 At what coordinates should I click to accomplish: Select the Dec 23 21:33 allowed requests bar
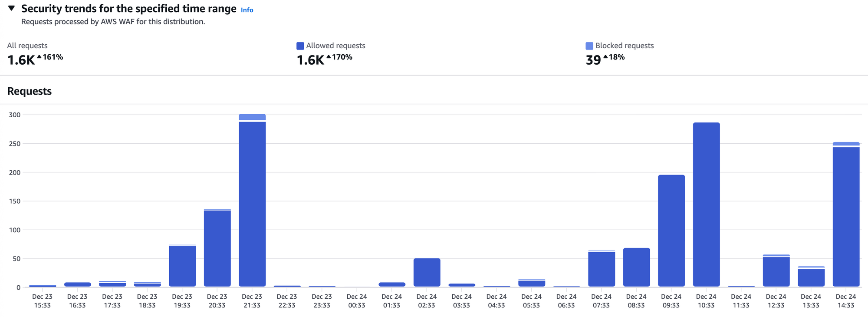[x=252, y=204]
